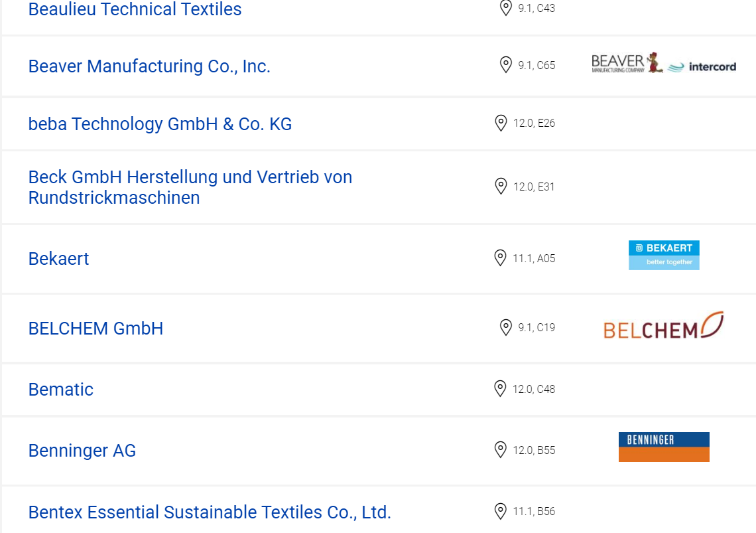Image resolution: width=756 pixels, height=533 pixels.
Task: Click location pin icon for stand 9.1, C65
Action: [x=506, y=64]
